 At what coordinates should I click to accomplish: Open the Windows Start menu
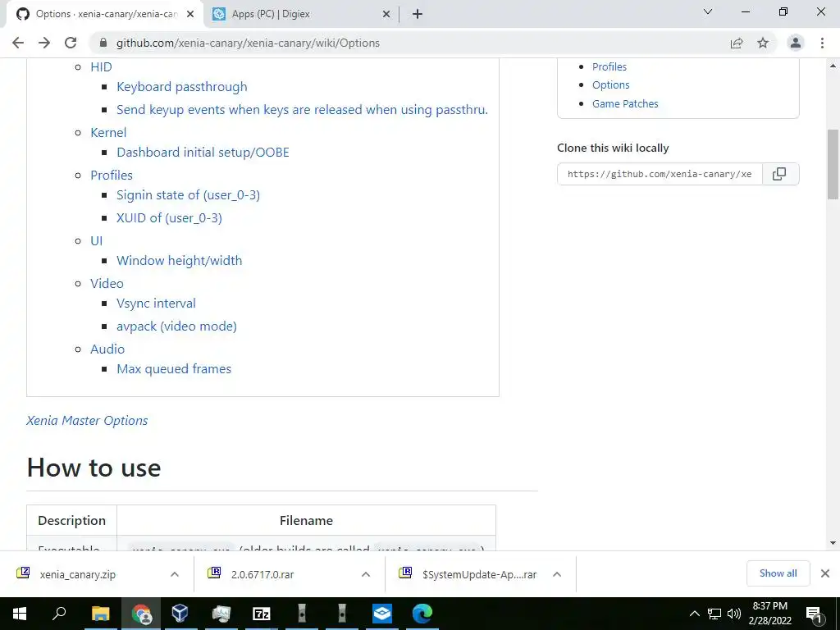(20, 614)
